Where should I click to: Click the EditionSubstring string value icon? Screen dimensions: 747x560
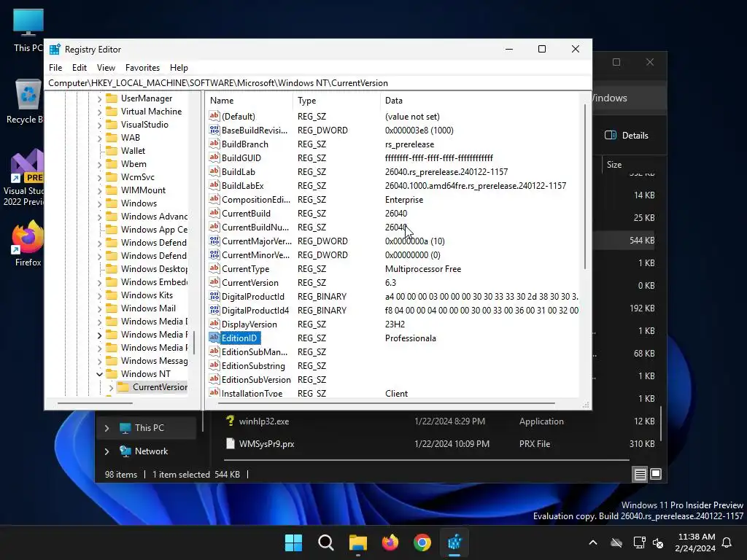coord(214,365)
